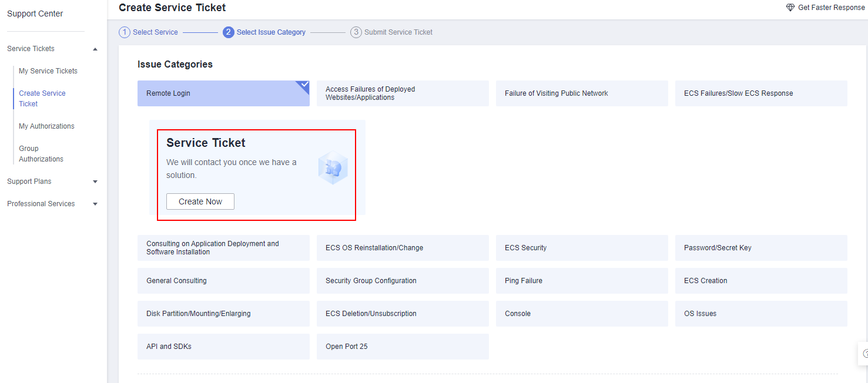Click the Service Ticket robot illustration icon
Image resolution: width=868 pixels, height=383 pixels.
click(333, 168)
